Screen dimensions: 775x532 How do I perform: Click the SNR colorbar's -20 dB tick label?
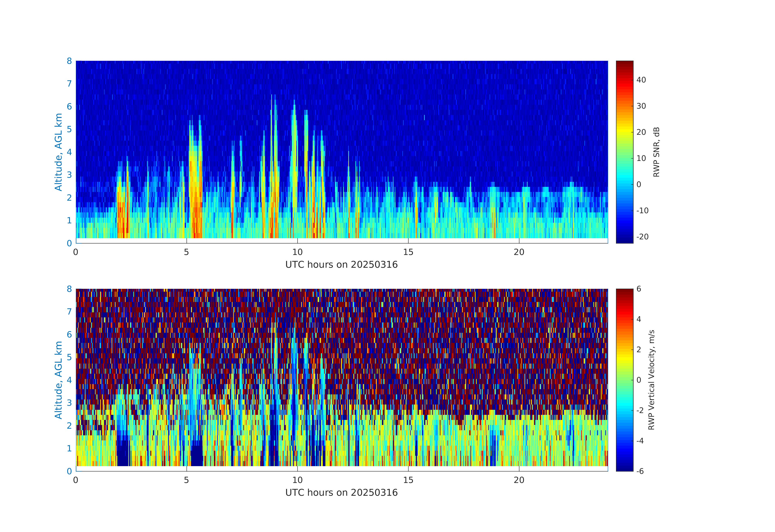(642, 237)
